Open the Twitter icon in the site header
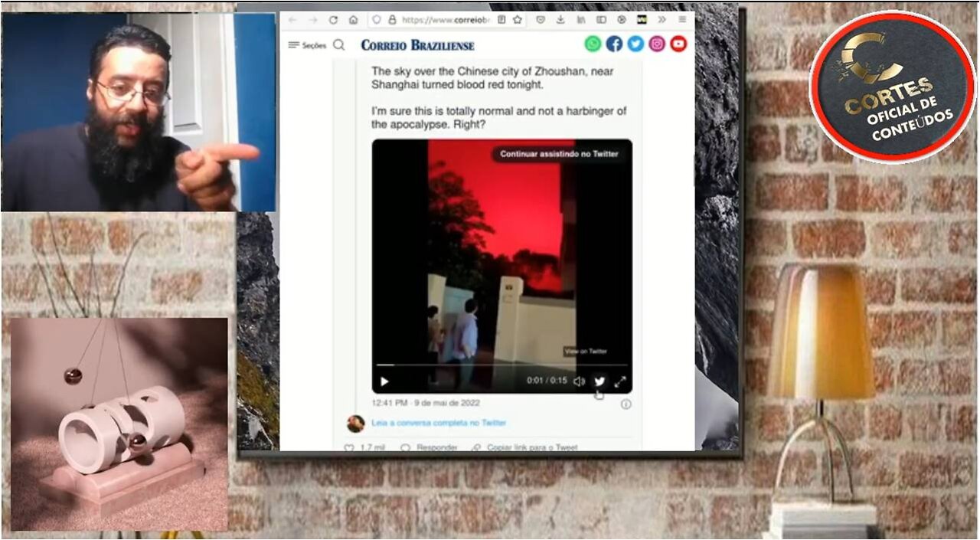This screenshot has width=980, height=540. coord(635,44)
